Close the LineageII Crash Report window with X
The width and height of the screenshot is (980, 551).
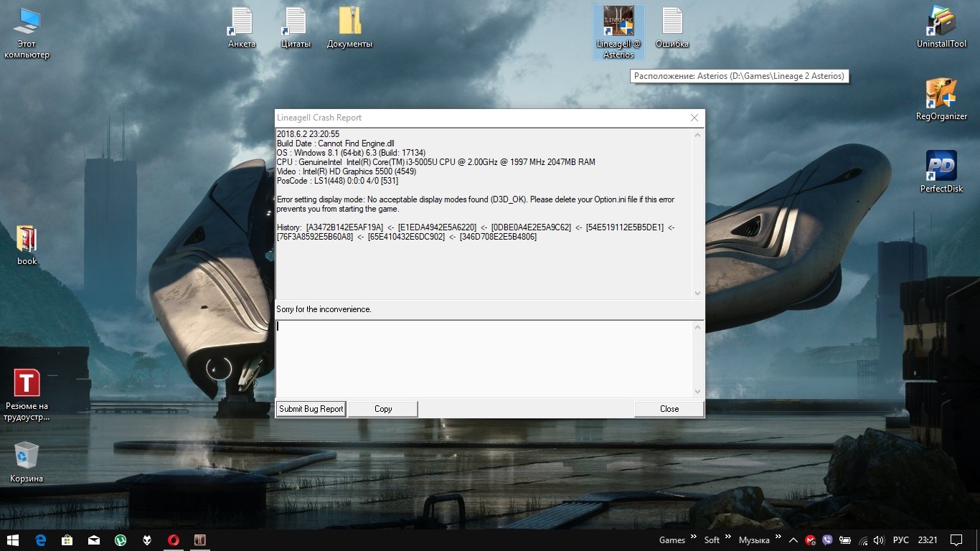point(694,118)
